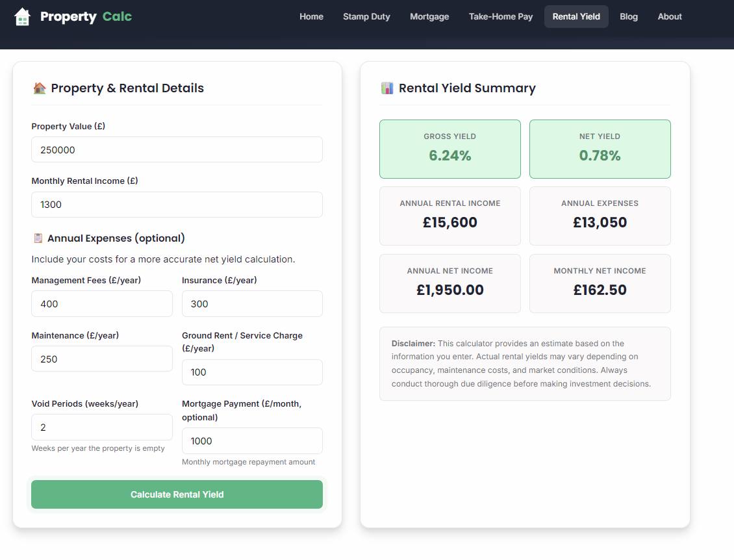Click the Management Fees input box

click(101, 303)
